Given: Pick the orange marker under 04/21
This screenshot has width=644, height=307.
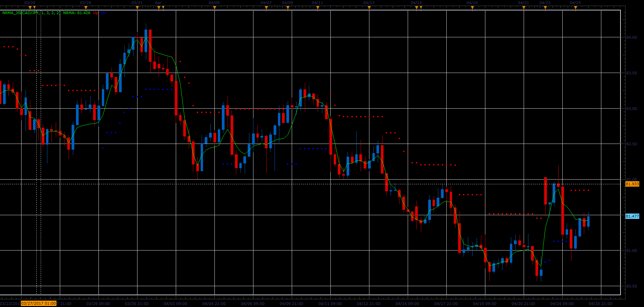Looking at the screenshot, I should coord(524,7).
